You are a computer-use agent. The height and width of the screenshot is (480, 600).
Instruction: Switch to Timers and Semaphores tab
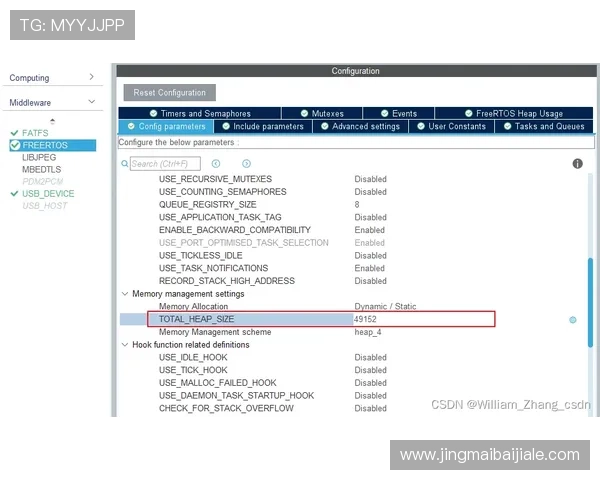click(198, 114)
